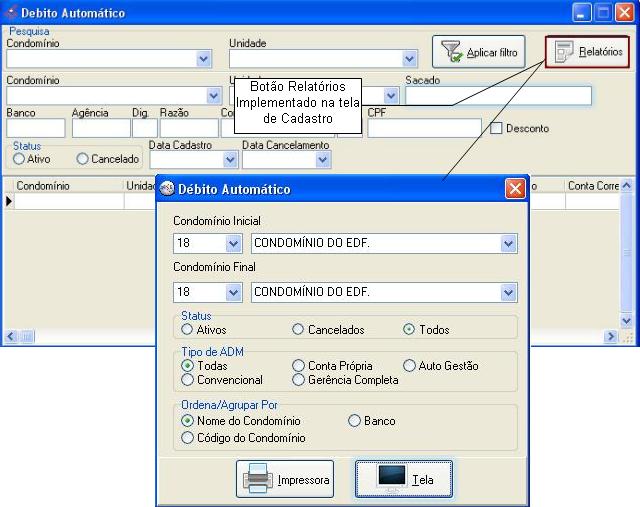Click the Sacado input field
Viewport: 640px width, 507px height.
pyautogui.click(x=497, y=96)
